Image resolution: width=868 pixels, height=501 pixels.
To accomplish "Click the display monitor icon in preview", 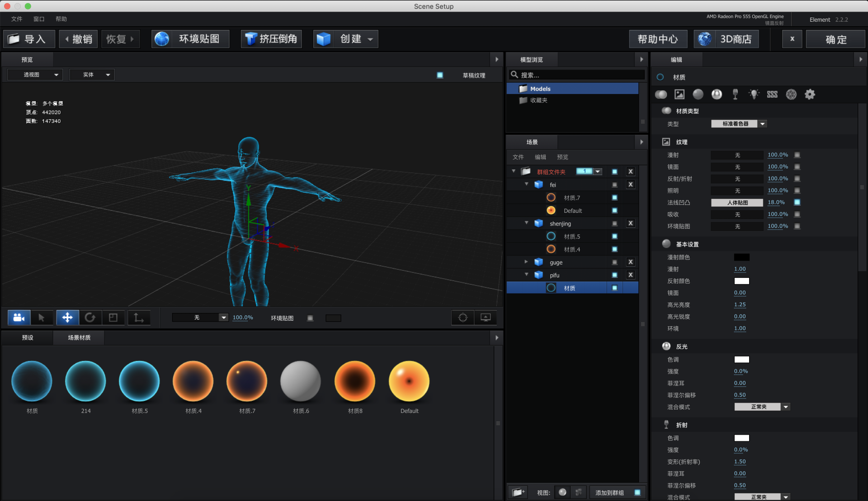I will tap(486, 318).
